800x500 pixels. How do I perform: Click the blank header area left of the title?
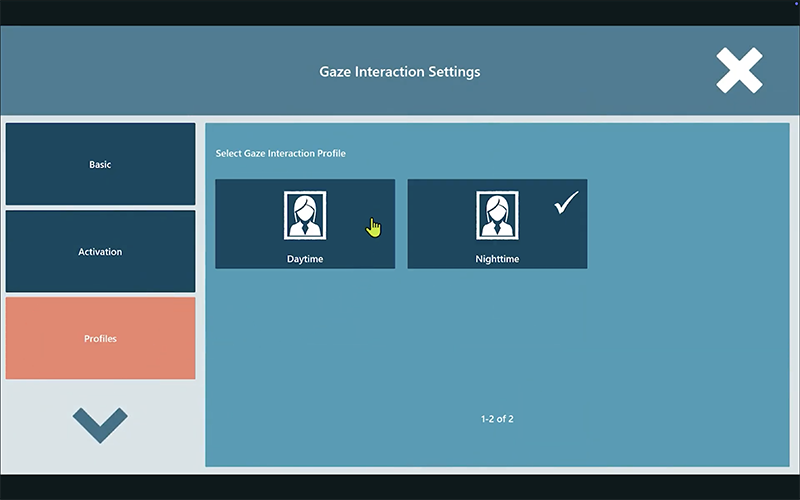click(x=150, y=72)
